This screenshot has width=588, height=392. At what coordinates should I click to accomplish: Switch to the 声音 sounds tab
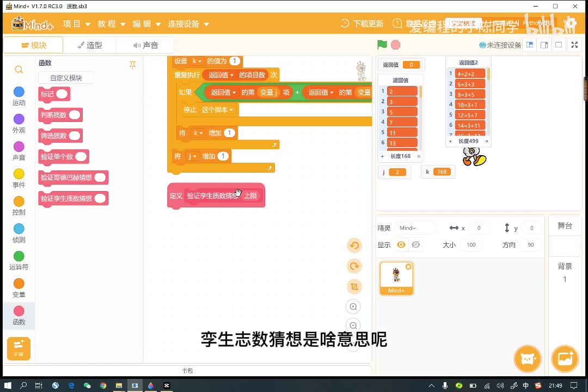tap(145, 45)
